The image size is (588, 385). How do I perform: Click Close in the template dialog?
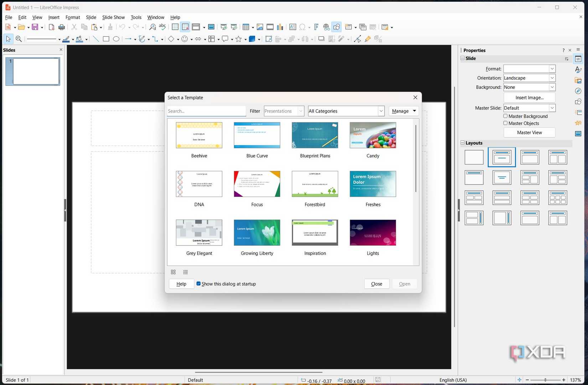point(376,284)
